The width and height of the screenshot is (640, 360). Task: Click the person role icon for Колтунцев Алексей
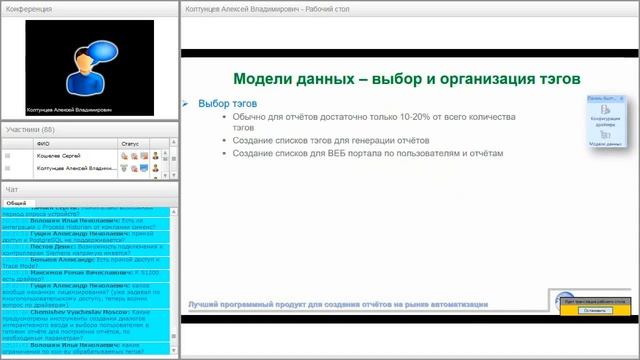156,168
